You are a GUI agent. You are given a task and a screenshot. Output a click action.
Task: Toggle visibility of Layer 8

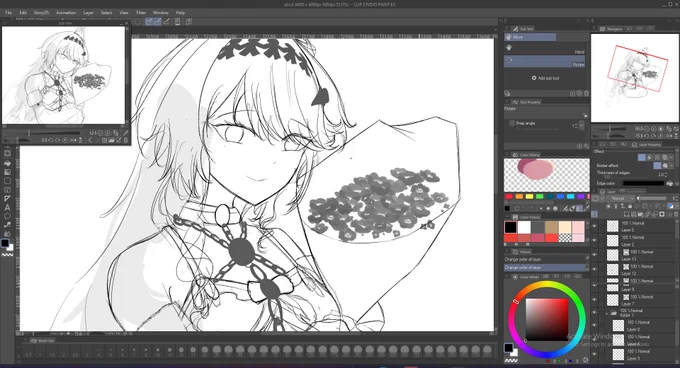tap(595, 326)
